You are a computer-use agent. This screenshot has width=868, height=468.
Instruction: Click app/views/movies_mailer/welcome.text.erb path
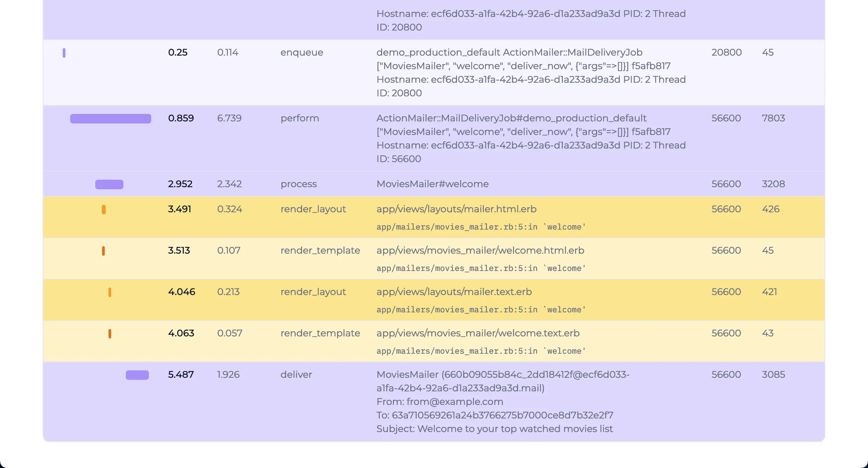click(478, 333)
